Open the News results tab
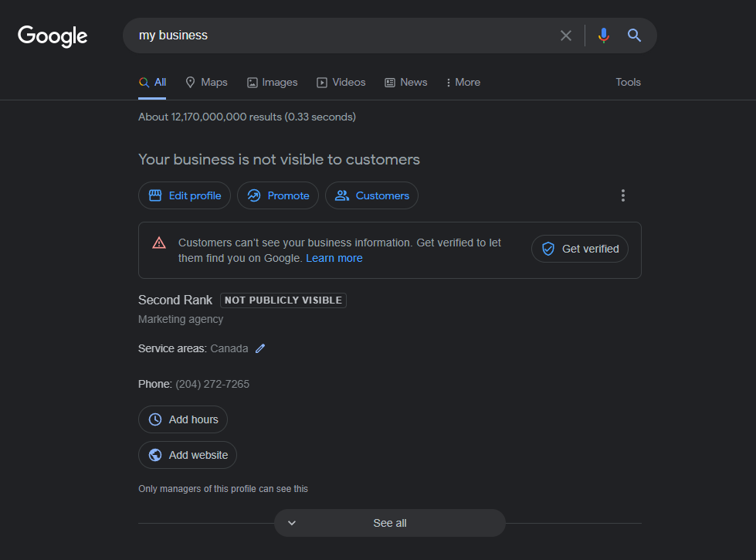Image resolution: width=756 pixels, height=560 pixels. (x=405, y=82)
